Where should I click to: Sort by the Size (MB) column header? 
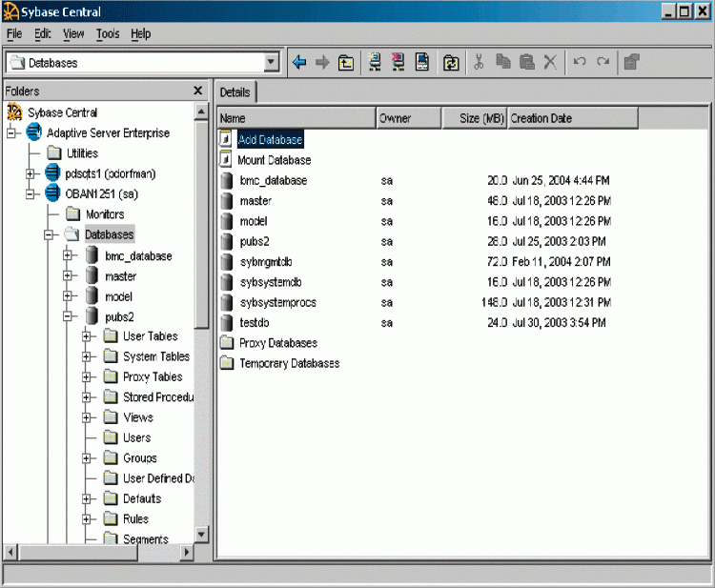coord(474,118)
